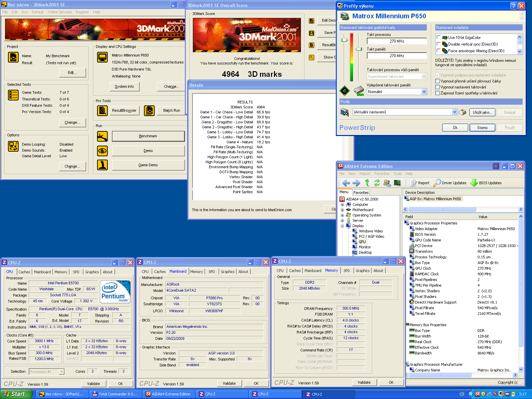
Task: Switch to Caches tab in first CPU-Z window
Action: point(24,272)
